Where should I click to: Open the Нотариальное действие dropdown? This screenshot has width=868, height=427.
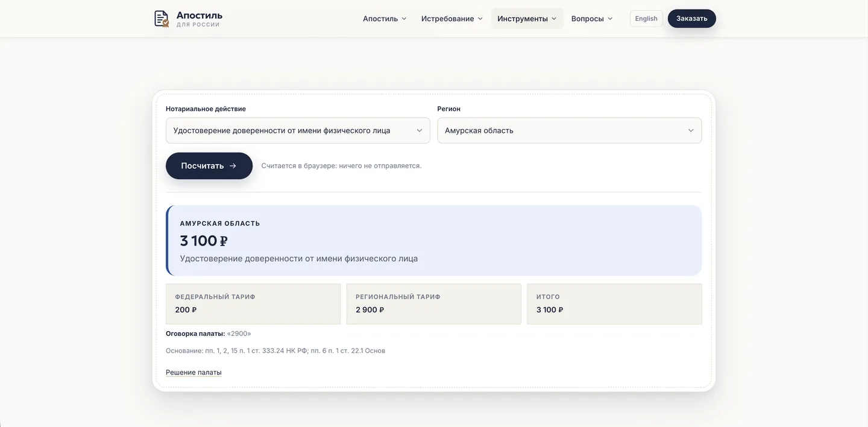(x=298, y=130)
